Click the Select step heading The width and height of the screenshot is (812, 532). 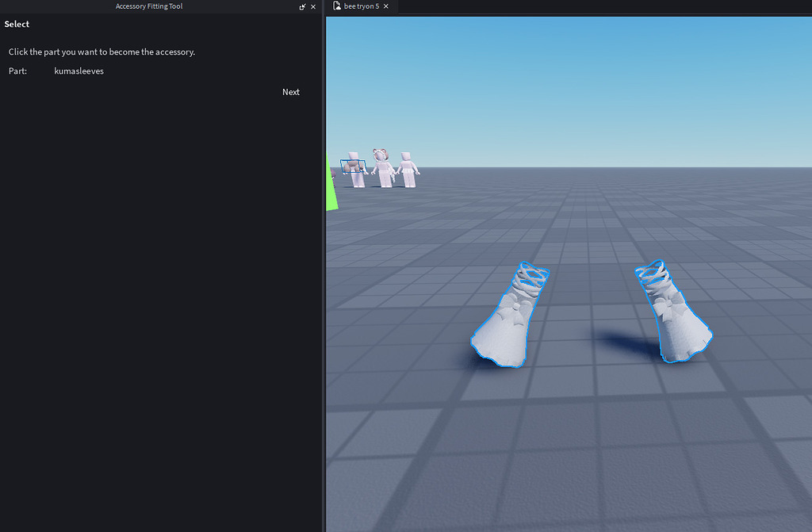tap(17, 24)
